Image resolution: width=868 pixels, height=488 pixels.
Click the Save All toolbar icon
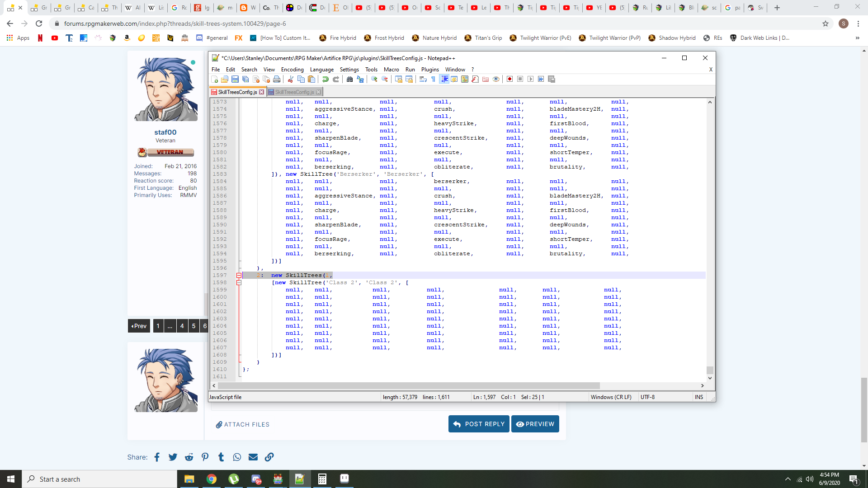(245, 79)
